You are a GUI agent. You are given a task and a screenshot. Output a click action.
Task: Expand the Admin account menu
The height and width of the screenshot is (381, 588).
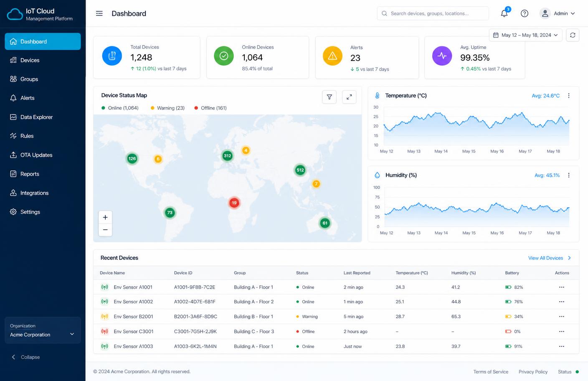(x=558, y=13)
